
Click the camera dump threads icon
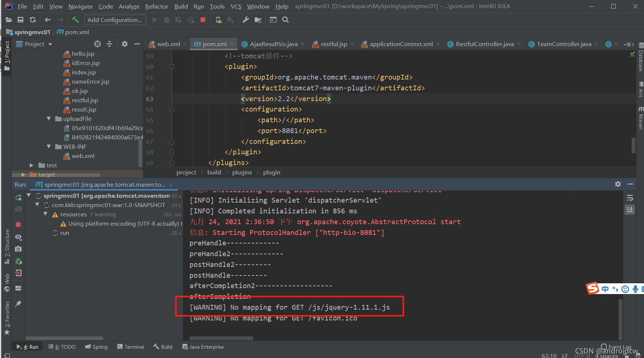pyautogui.click(x=18, y=249)
